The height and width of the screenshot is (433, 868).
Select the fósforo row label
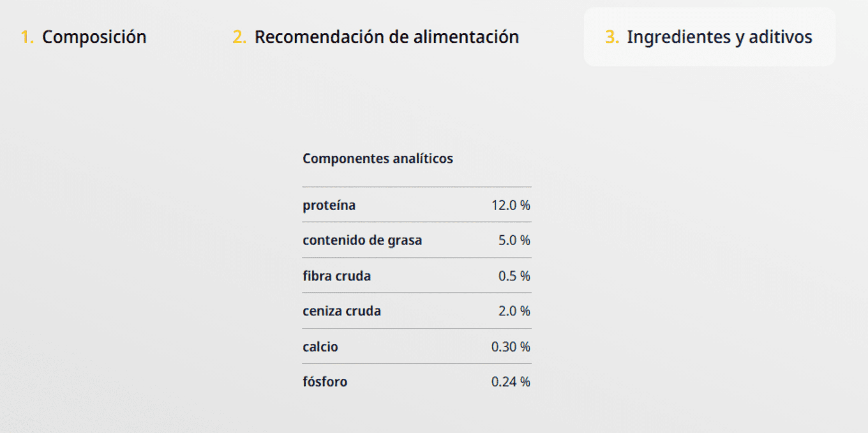pyautogui.click(x=325, y=382)
